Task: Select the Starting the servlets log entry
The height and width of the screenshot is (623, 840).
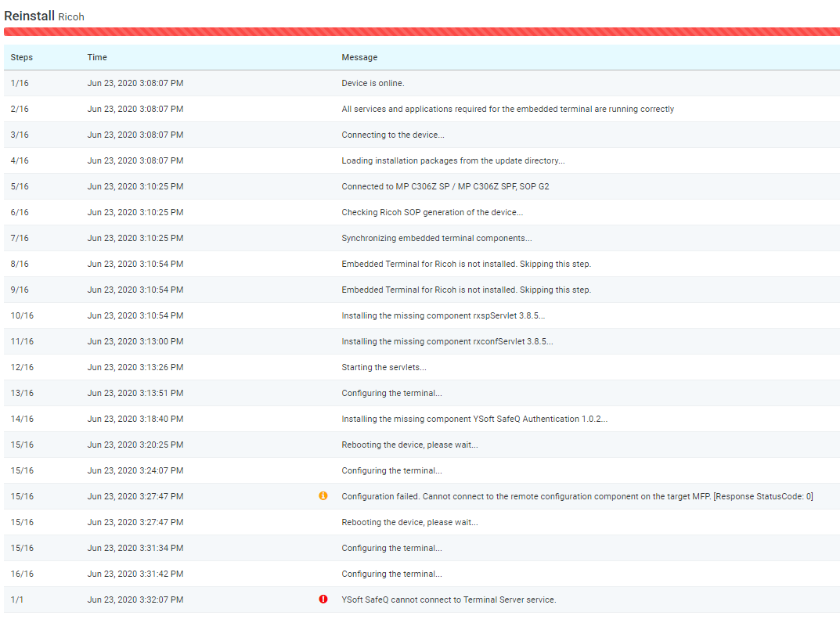Action: click(420, 367)
